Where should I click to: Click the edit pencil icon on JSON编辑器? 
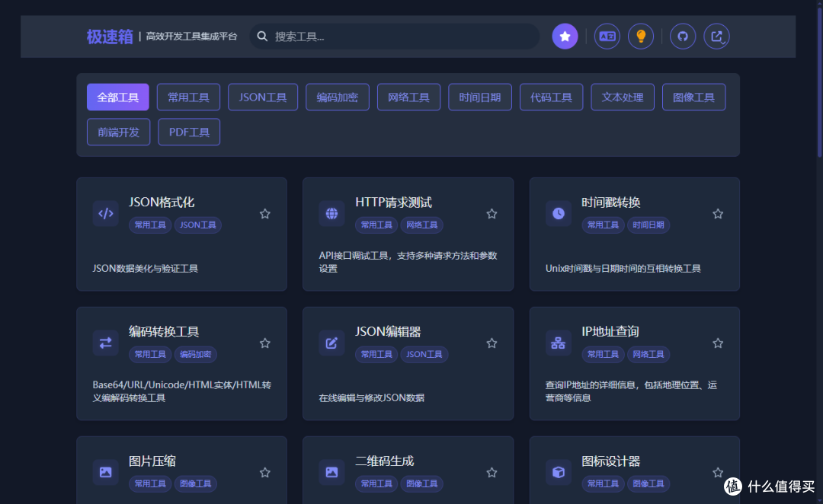[x=331, y=343]
